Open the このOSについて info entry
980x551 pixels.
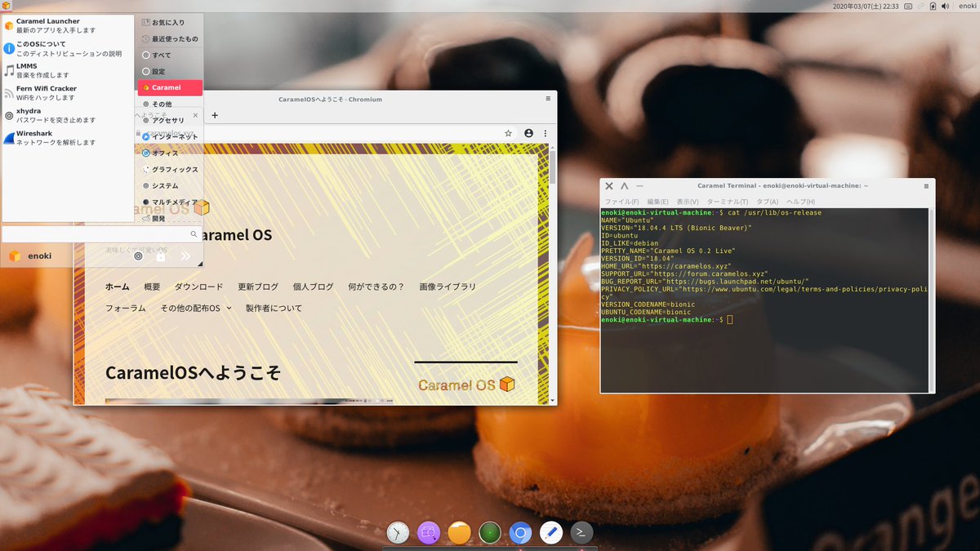[68, 48]
